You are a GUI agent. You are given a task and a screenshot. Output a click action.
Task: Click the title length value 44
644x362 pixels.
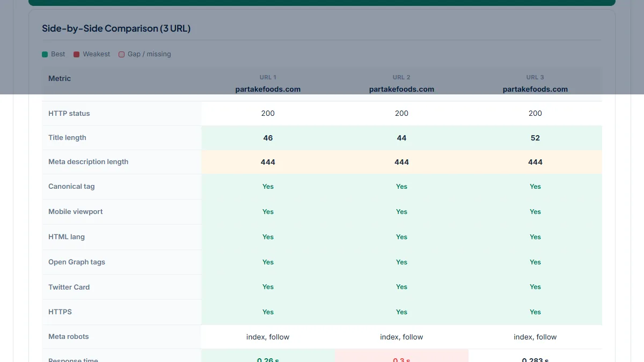[401, 138]
